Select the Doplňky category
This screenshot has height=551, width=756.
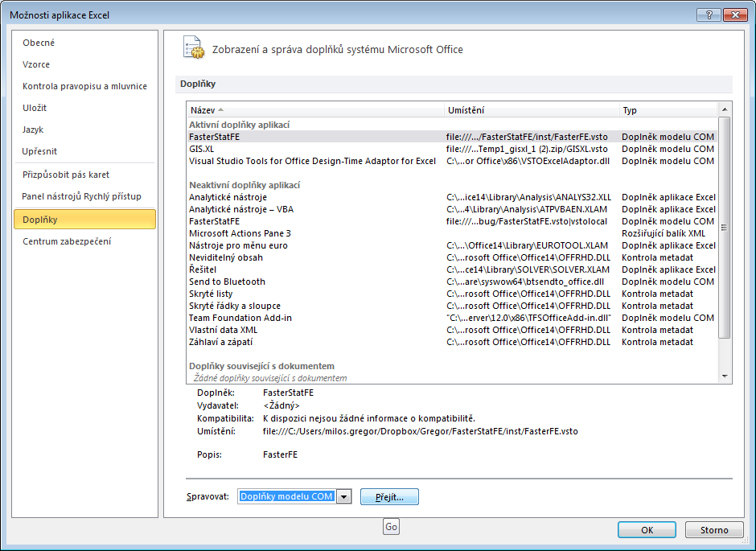coord(85,220)
